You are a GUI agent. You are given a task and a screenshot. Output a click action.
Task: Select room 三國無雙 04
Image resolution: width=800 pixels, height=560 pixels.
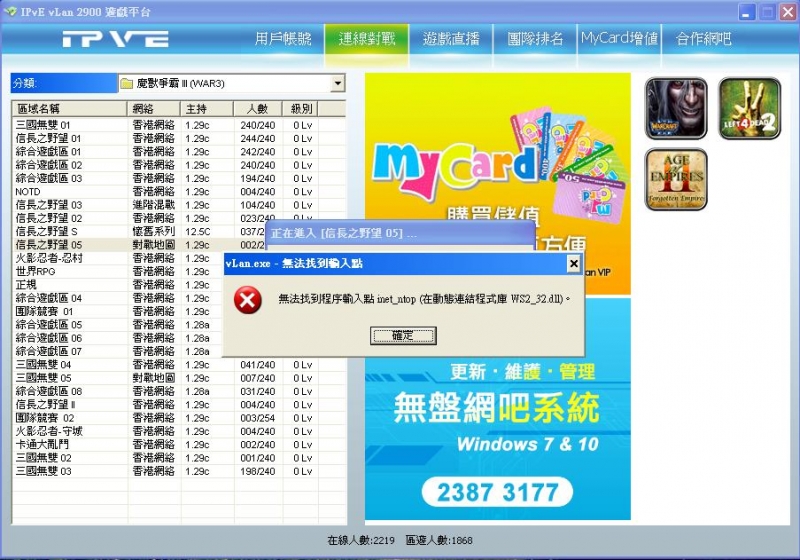coord(179,365)
